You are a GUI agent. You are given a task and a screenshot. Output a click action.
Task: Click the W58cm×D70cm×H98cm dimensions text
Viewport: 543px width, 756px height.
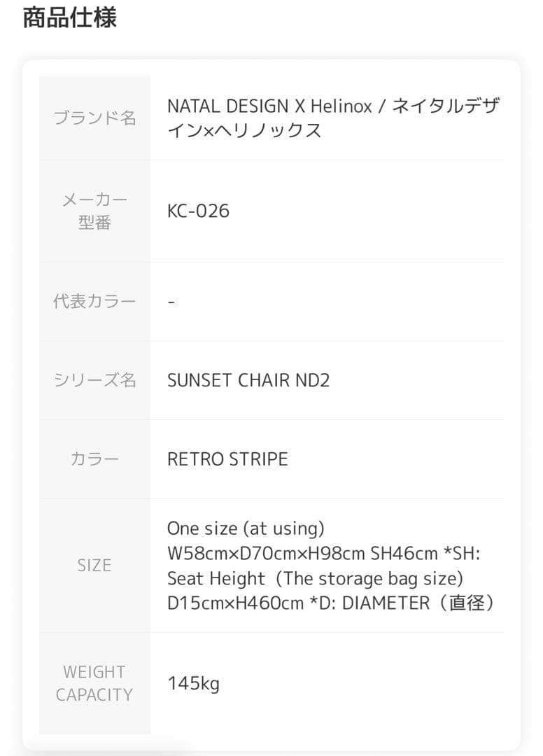tap(266, 553)
